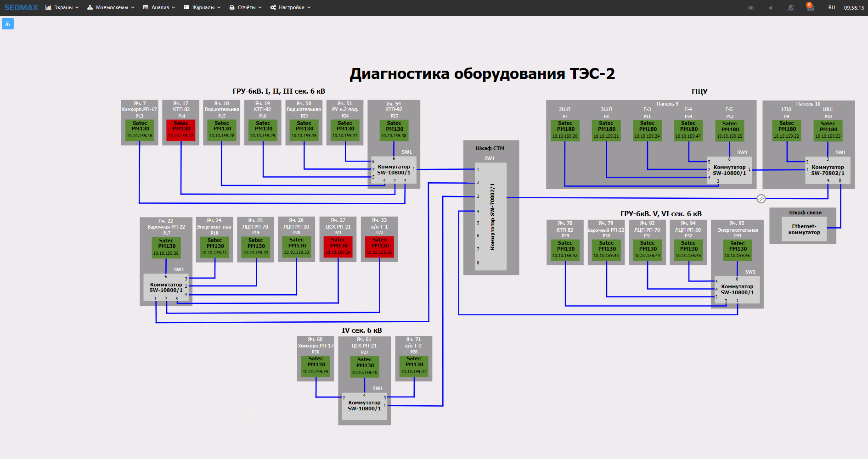The width and height of the screenshot is (868, 459).
Task: Click the blue mnemonic tree icon button
Action: click(8, 23)
